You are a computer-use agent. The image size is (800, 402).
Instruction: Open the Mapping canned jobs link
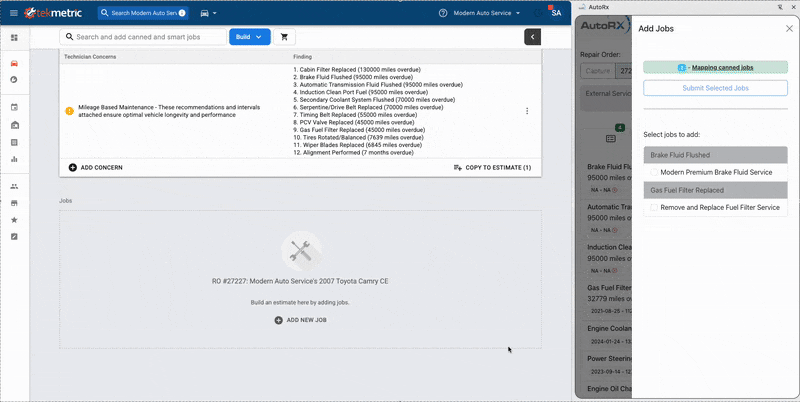[x=722, y=67]
